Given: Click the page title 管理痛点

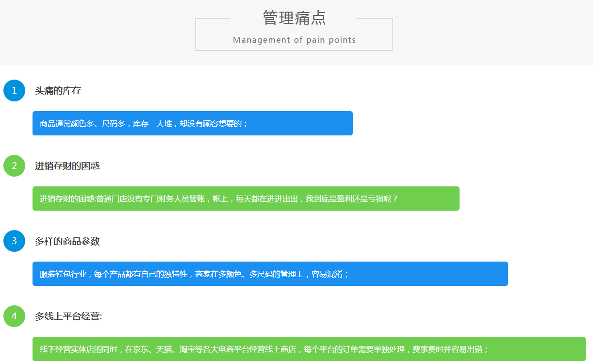Looking at the screenshot, I should pos(294,18).
